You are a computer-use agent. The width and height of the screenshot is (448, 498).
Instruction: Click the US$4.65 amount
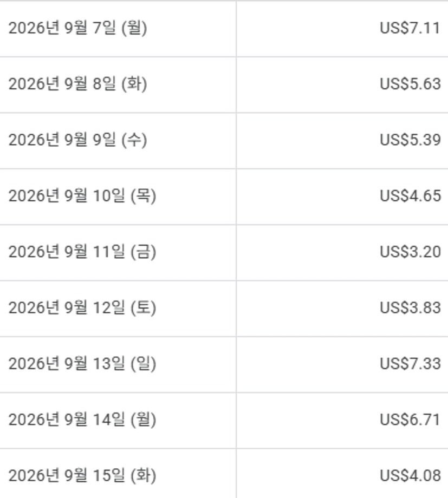(410, 196)
